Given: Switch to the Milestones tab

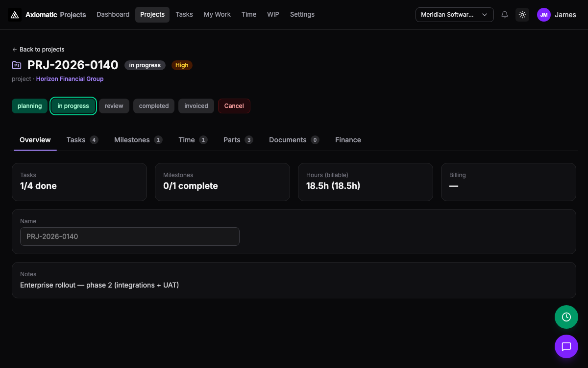Looking at the screenshot, I should pos(138,140).
